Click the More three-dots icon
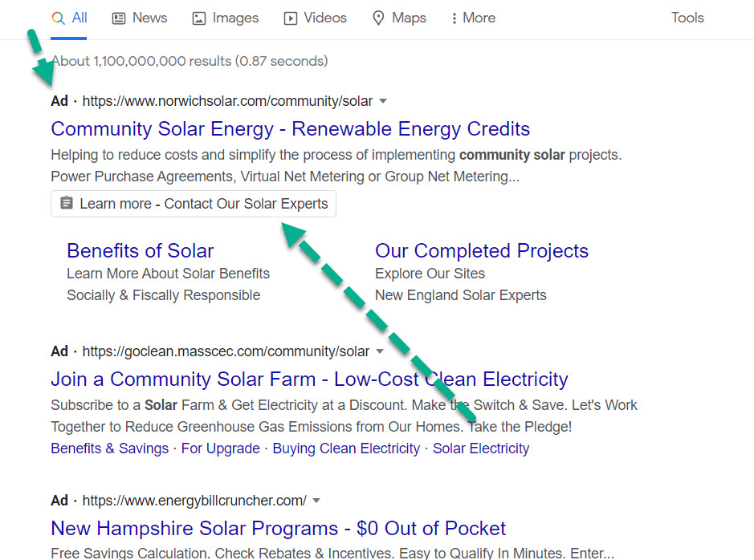 [454, 18]
